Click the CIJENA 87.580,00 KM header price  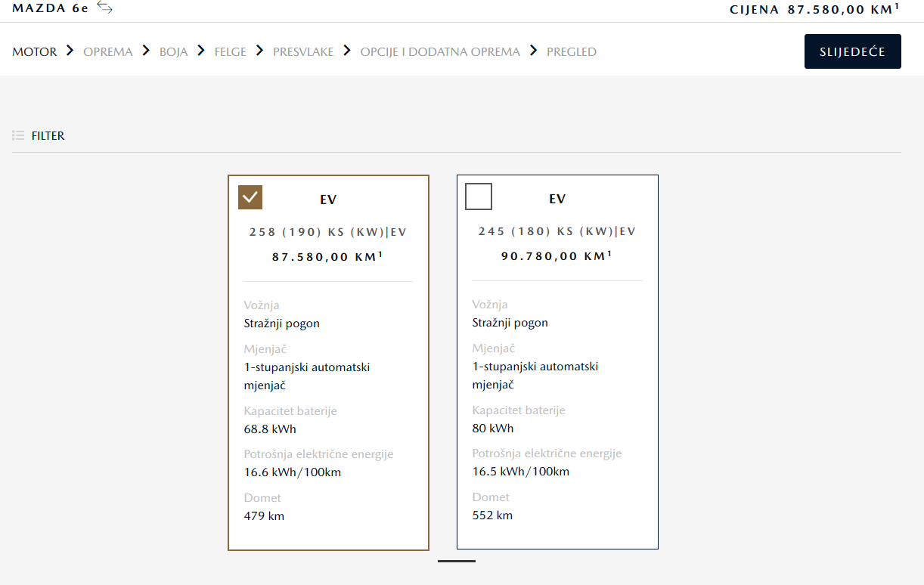pos(814,9)
